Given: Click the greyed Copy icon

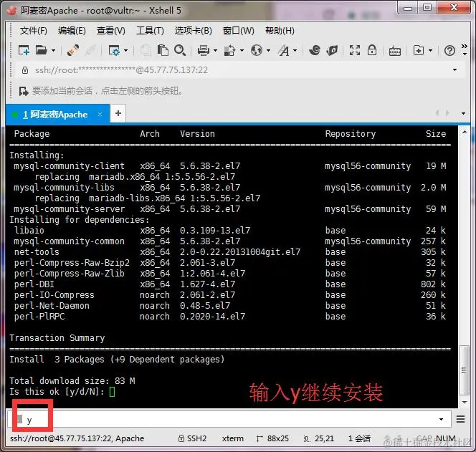Looking at the screenshot, I should click(x=146, y=50).
